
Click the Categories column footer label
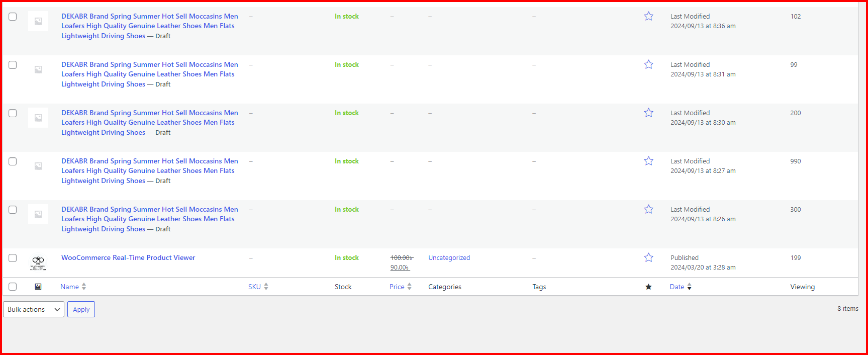pyautogui.click(x=445, y=287)
